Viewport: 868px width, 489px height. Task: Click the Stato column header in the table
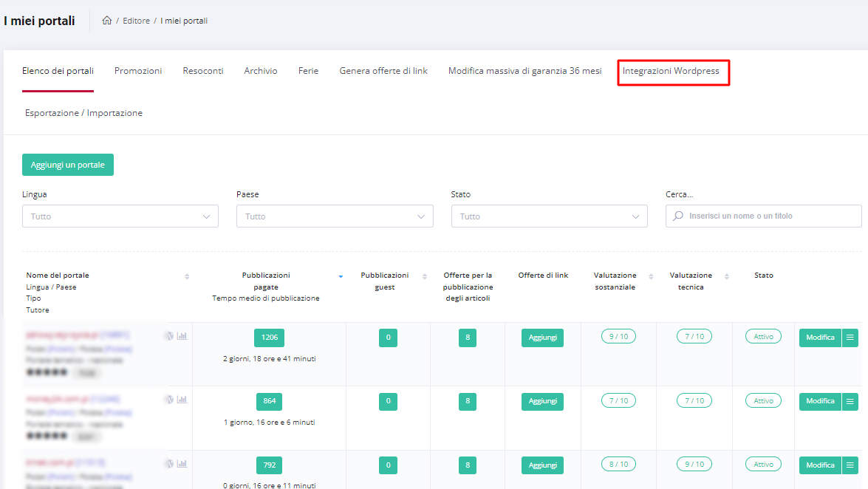[764, 276]
